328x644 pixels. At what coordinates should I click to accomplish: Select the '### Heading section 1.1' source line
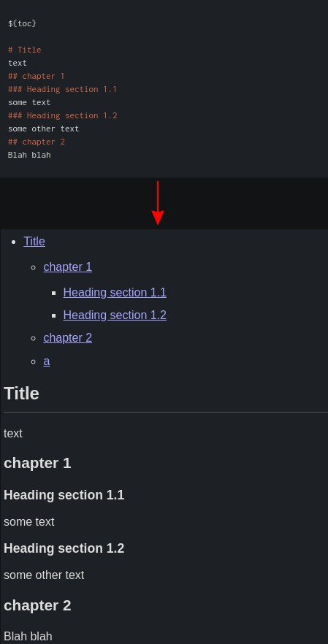(63, 89)
